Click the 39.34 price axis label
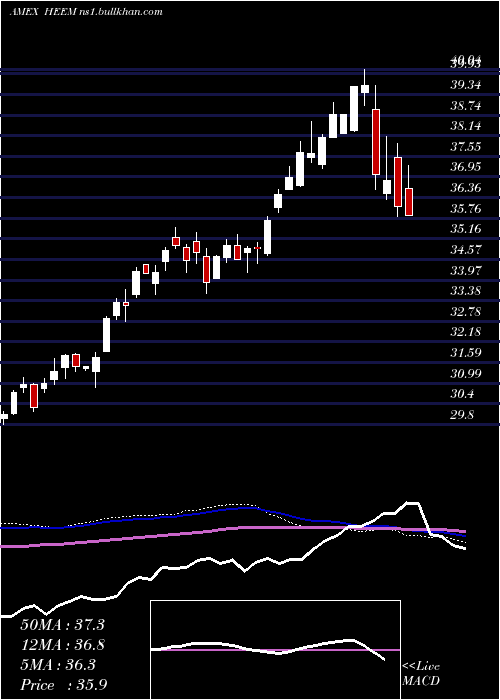The height and width of the screenshot is (700, 500). [466, 85]
